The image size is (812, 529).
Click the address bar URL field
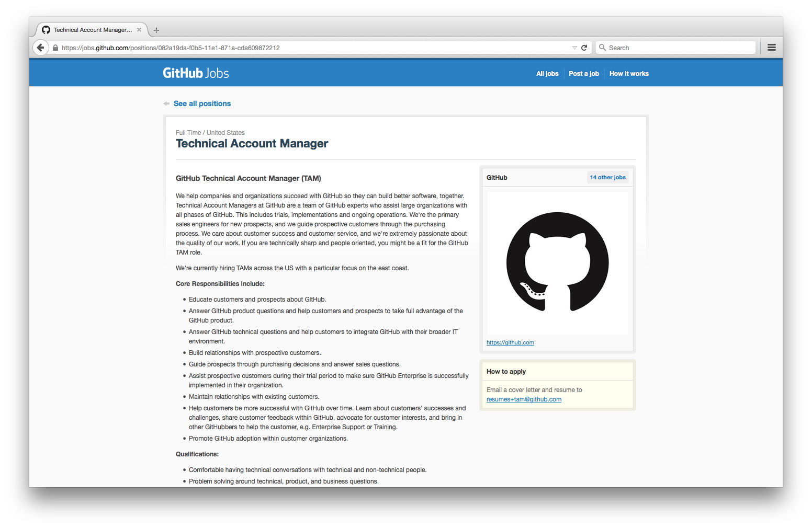[x=314, y=48]
